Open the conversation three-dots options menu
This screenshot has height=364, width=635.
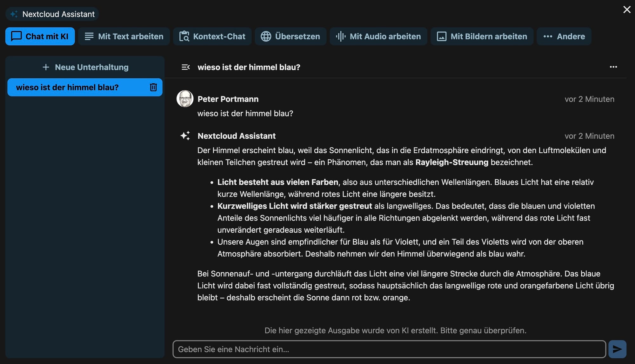613,67
